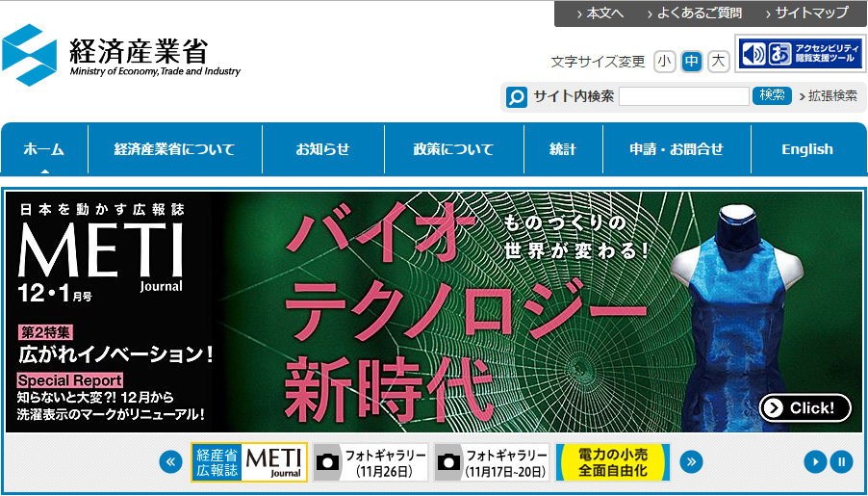The width and height of the screenshot is (868, 496).
Task: Select the 経産省広報誌 METI Journal thumbnail
Action: point(249,462)
